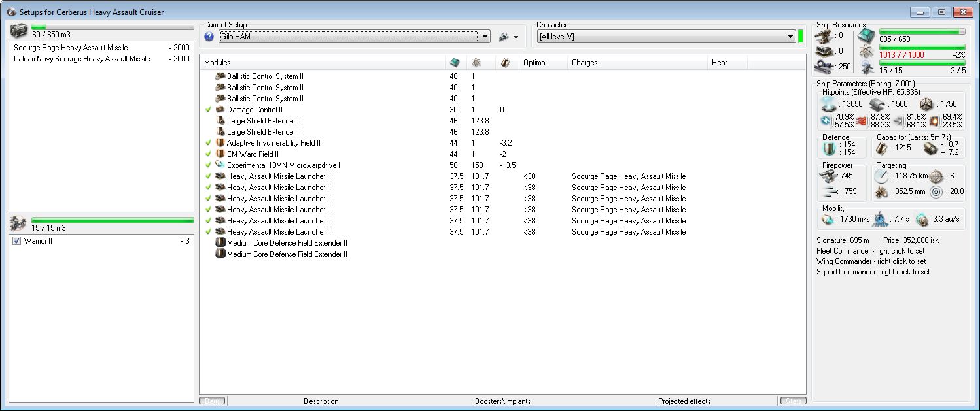
Task: Click the CPU icon column header
Action: [455, 63]
